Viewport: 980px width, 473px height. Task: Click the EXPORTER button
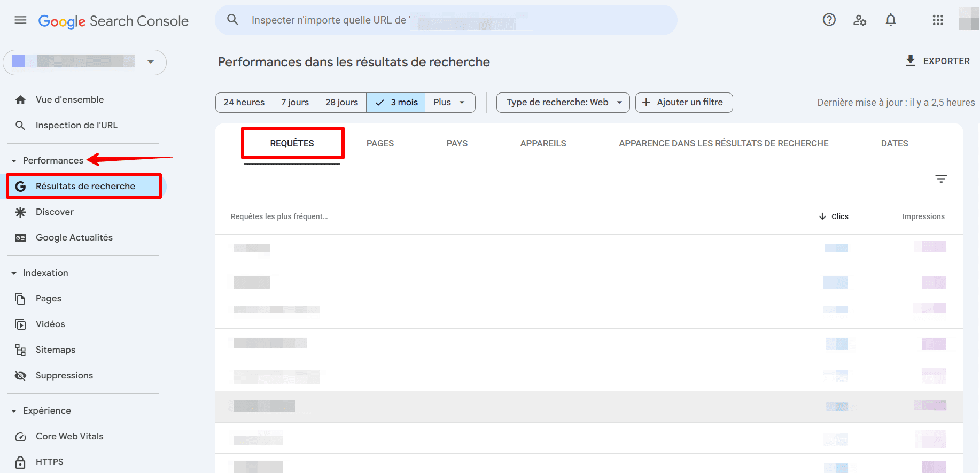coord(938,61)
